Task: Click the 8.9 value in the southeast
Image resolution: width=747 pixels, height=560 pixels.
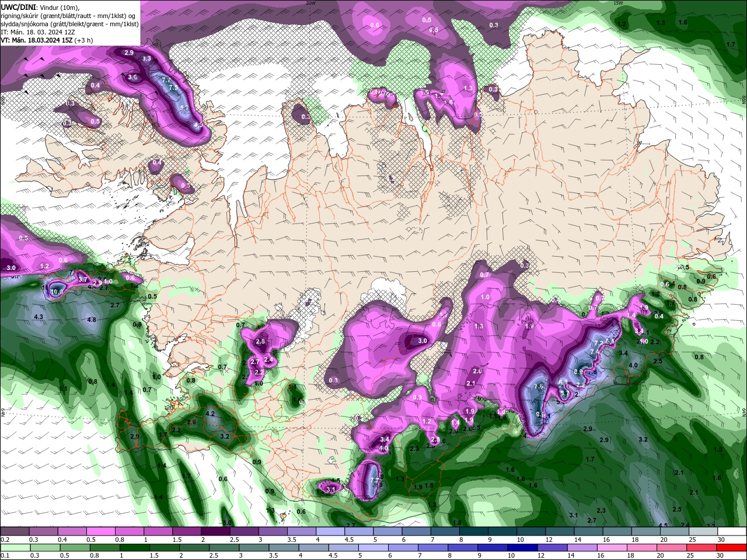Action: pyautogui.click(x=579, y=371)
